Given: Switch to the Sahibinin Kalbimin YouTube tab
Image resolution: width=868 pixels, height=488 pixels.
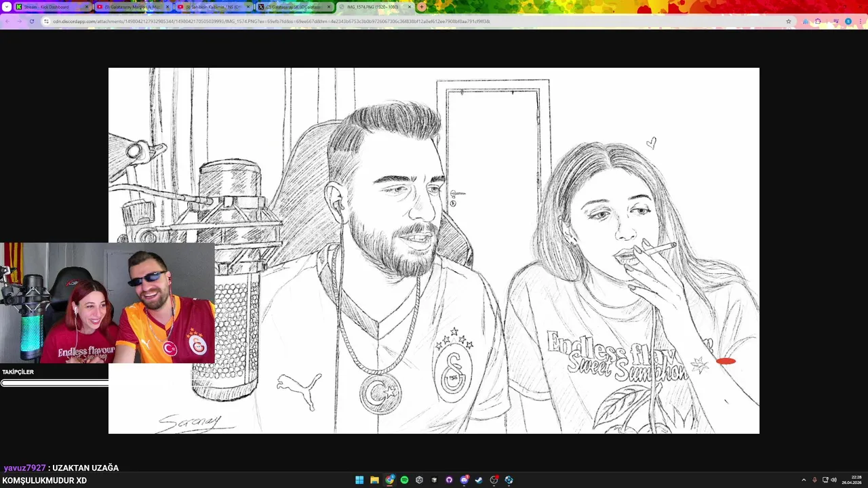Looking at the screenshot, I should [x=213, y=7].
